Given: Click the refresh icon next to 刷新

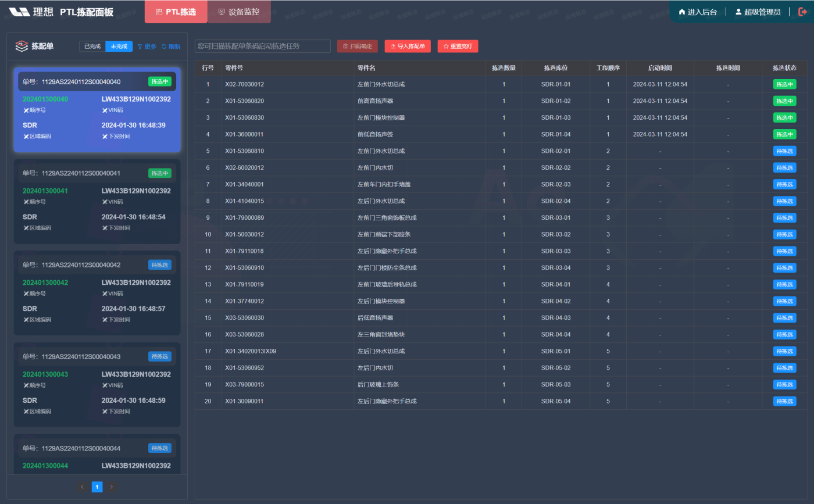Looking at the screenshot, I should click(164, 47).
